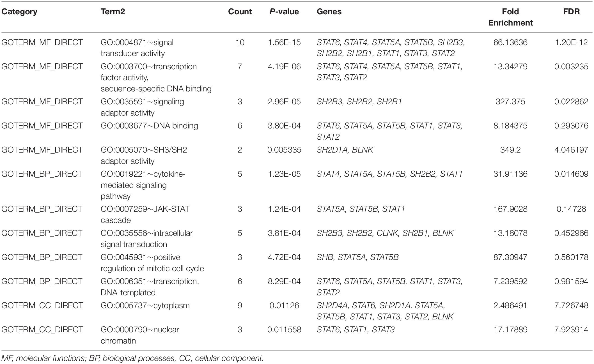This screenshot has width=594, height=364.
Task: Select term GO:0035556 intracellular signal transduction
Action: tap(147, 239)
